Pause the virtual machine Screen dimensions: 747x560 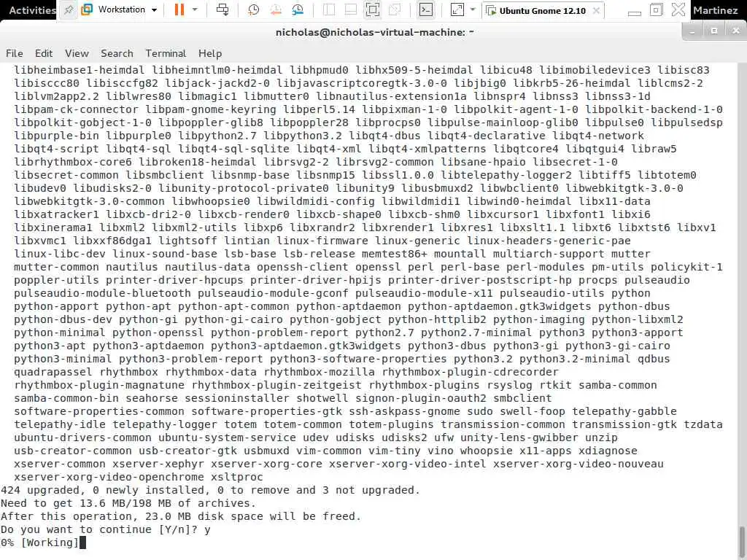(x=179, y=9)
